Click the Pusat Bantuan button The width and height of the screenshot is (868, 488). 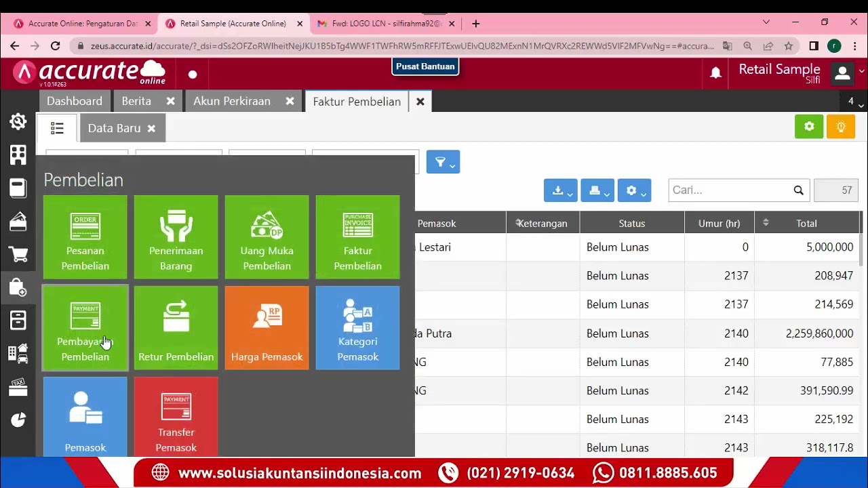tap(425, 66)
